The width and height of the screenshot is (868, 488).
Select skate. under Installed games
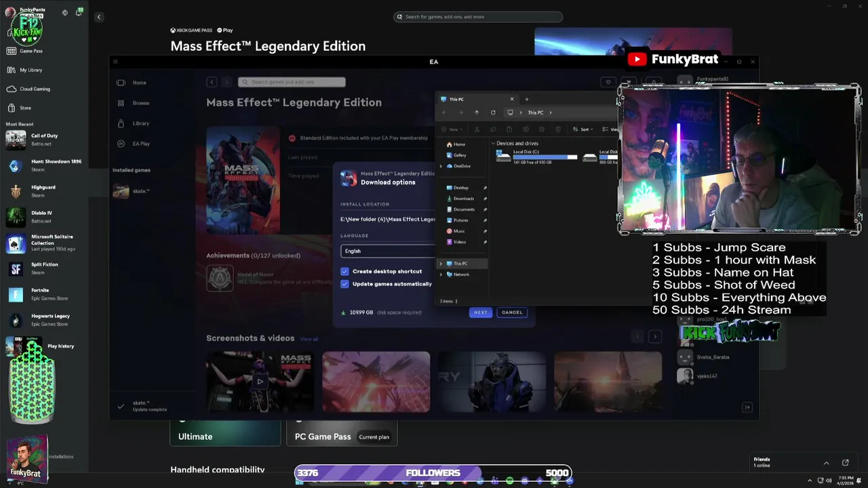[132, 191]
